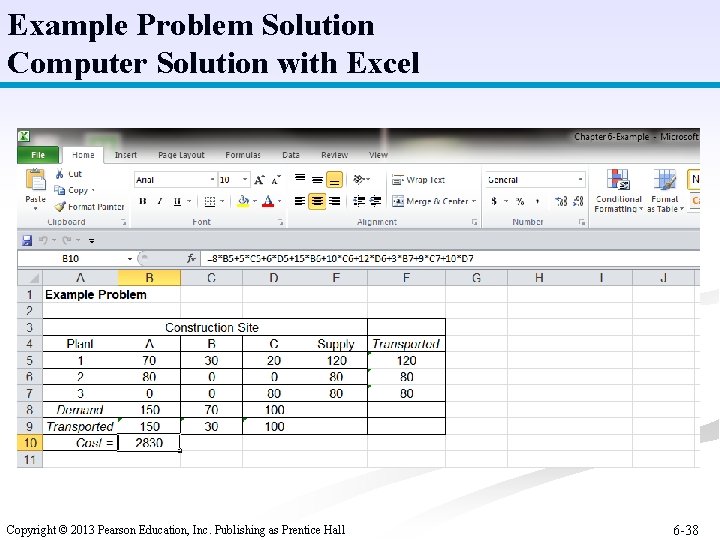The height and width of the screenshot is (540, 720).
Task: Undo the last action in Quick Access toolbar
Action: point(43,240)
